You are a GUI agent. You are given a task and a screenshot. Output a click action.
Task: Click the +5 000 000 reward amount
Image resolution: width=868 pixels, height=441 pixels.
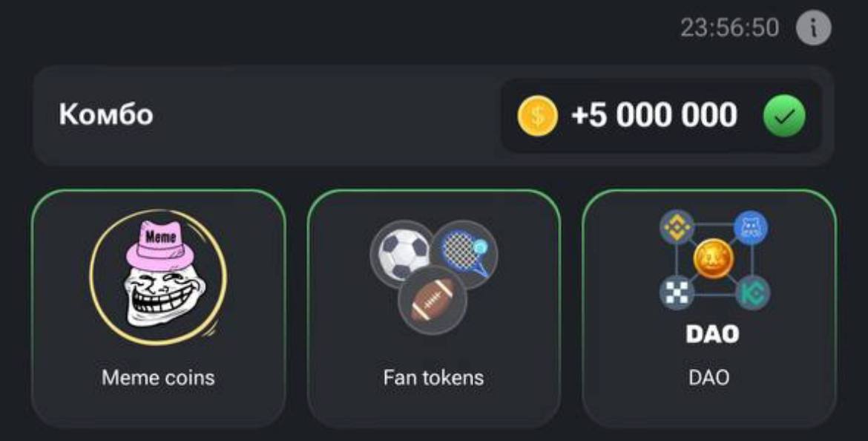[x=654, y=116]
